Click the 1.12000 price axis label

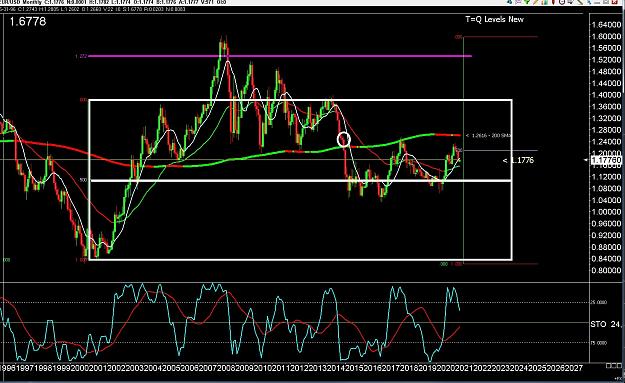(606, 177)
